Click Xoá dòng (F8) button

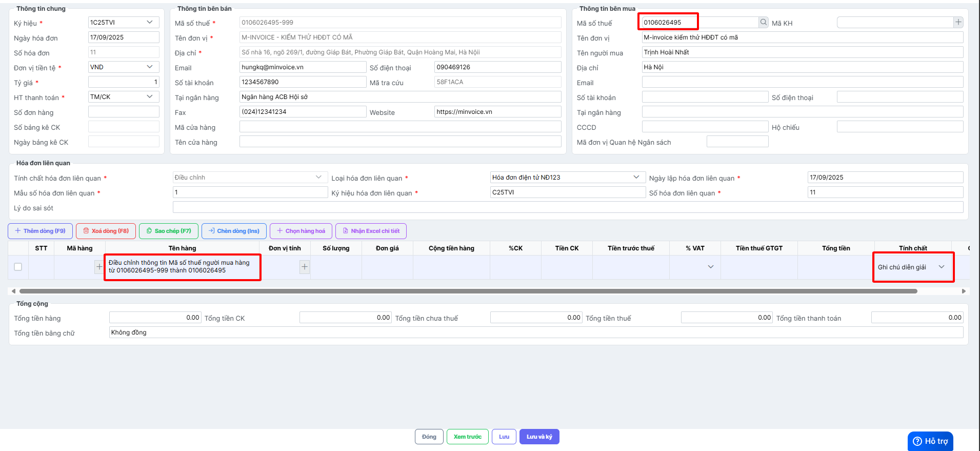106,231
